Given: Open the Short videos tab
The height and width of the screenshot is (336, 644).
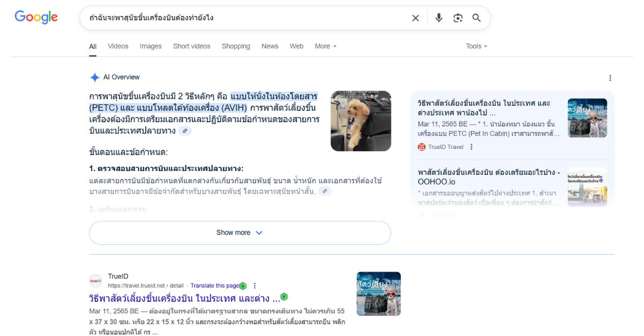Looking at the screenshot, I should coord(192,46).
